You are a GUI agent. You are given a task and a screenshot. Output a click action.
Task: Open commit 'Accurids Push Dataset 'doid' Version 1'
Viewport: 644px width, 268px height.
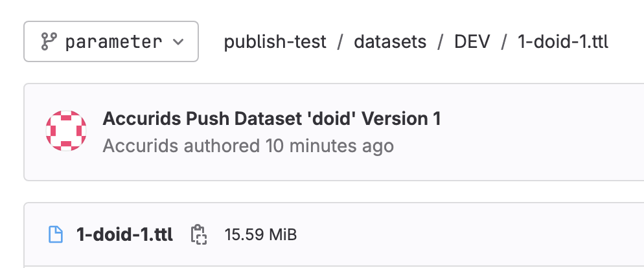(271, 119)
